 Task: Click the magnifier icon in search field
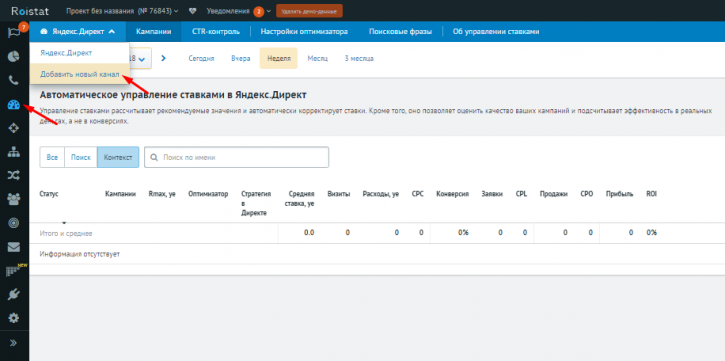point(154,157)
